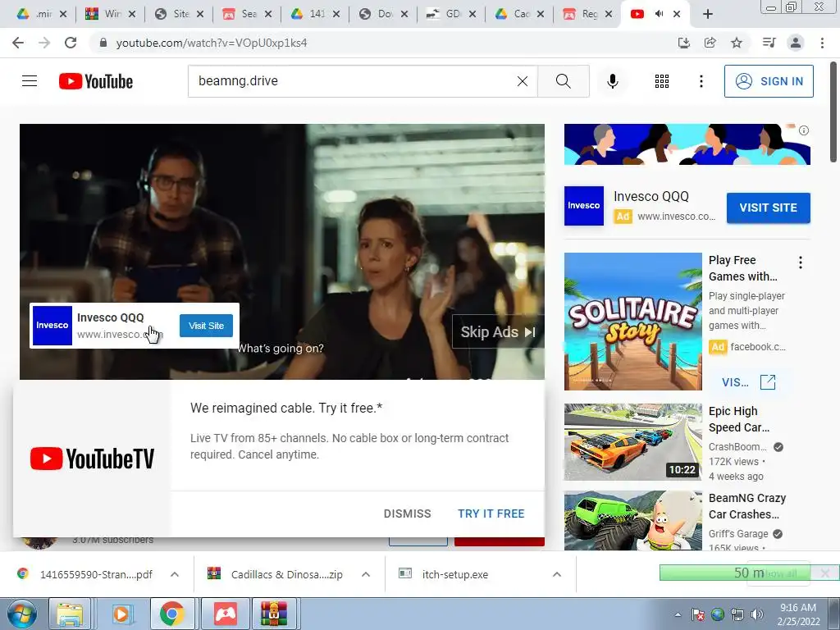This screenshot has height=630, width=840.
Task: Show hidden system tray icons
Action: (677, 614)
